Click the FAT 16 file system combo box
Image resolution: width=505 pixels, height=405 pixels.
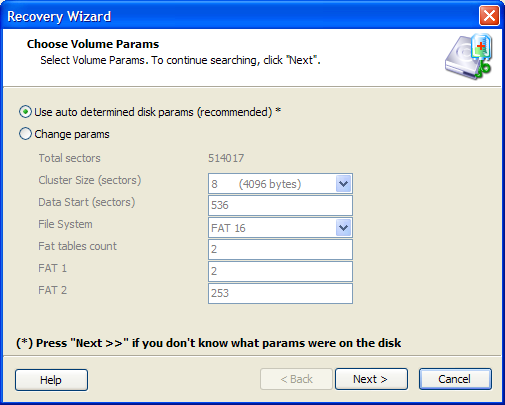[280, 228]
